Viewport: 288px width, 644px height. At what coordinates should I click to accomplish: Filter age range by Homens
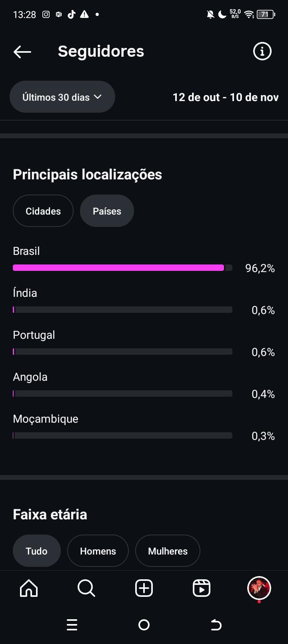98,551
